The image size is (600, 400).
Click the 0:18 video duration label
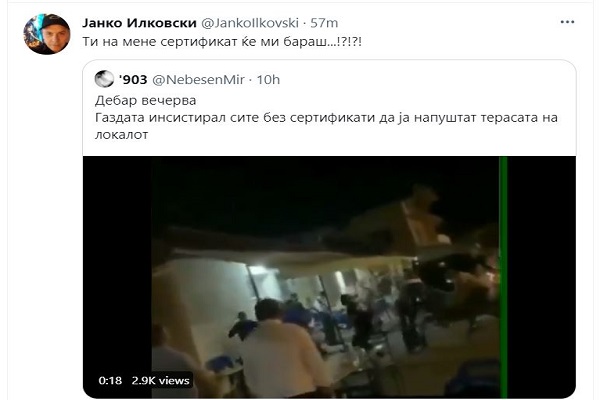pos(110,380)
